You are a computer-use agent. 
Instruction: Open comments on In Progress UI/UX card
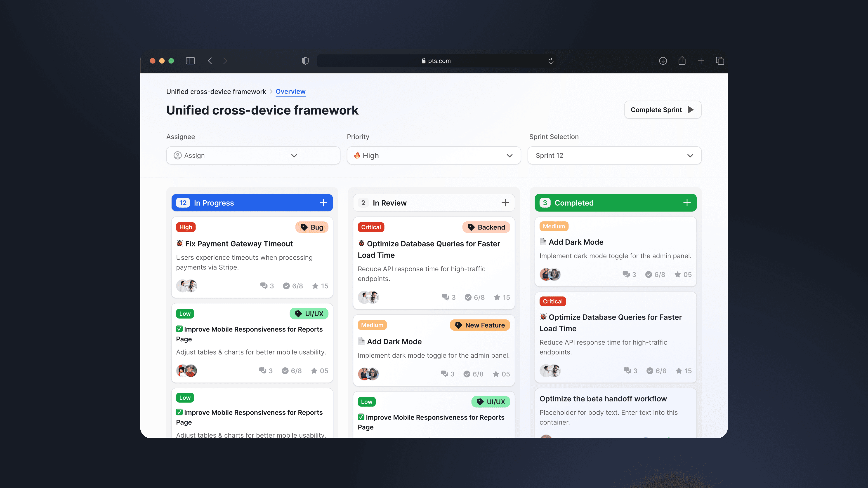pyautogui.click(x=266, y=371)
